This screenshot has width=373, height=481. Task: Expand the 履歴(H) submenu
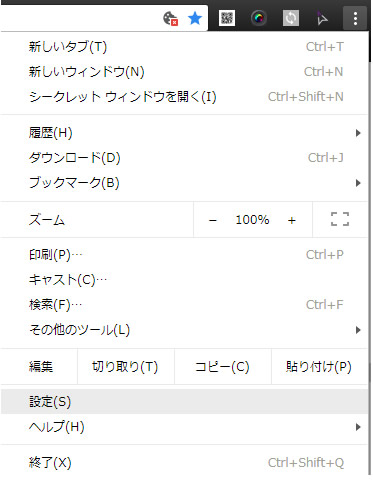click(184, 133)
